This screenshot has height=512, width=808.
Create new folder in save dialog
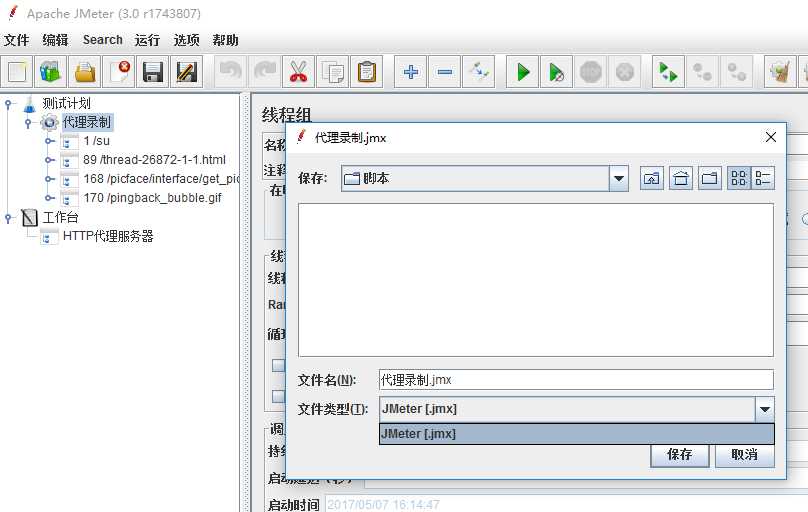point(710,178)
